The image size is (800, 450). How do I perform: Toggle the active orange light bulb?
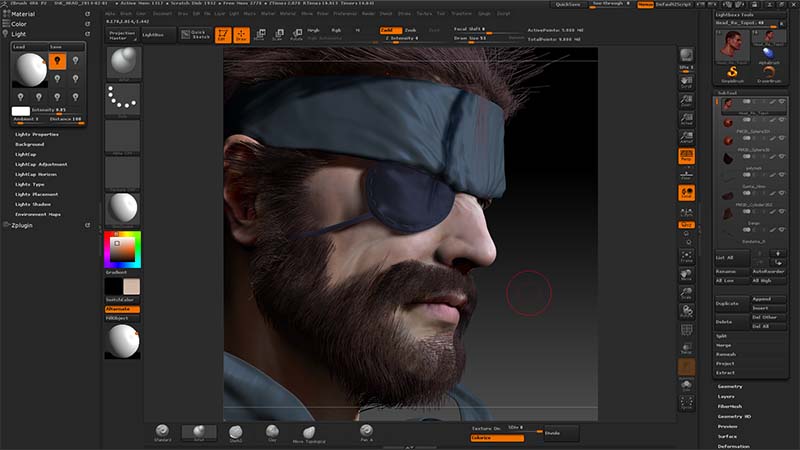click(57, 62)
